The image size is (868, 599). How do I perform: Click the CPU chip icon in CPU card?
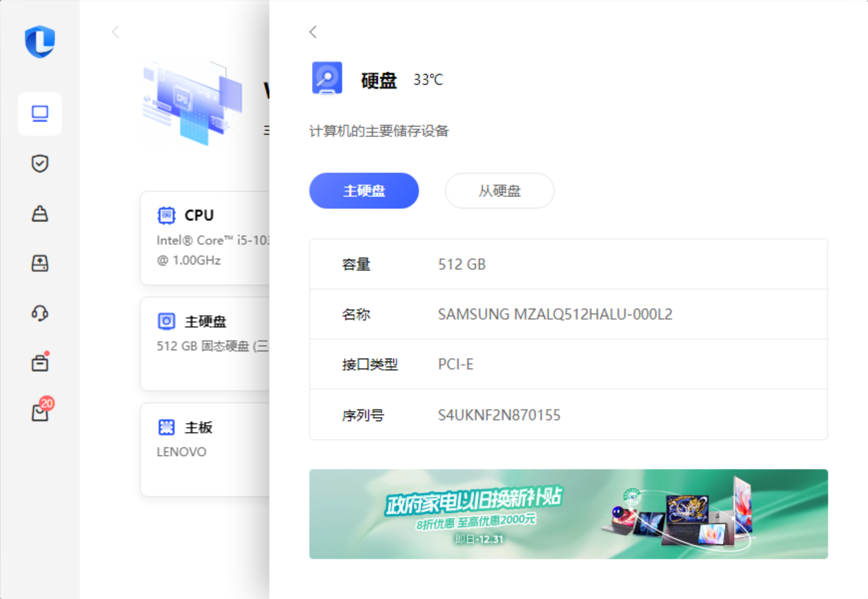pyautogui.click(x=166, y=215)
